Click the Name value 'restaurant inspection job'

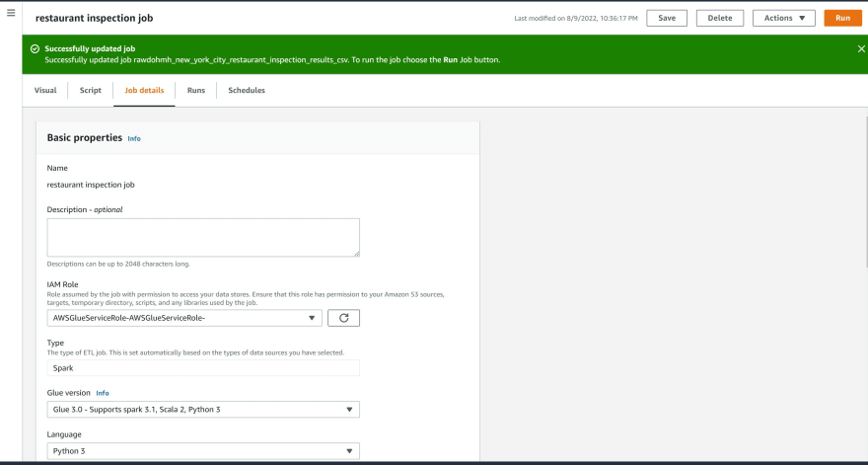click(x=91, y=185)
